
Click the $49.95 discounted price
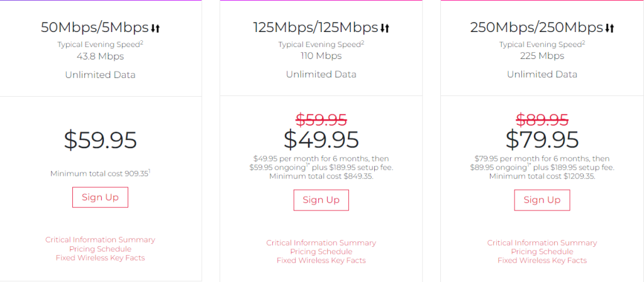point(321,139)
